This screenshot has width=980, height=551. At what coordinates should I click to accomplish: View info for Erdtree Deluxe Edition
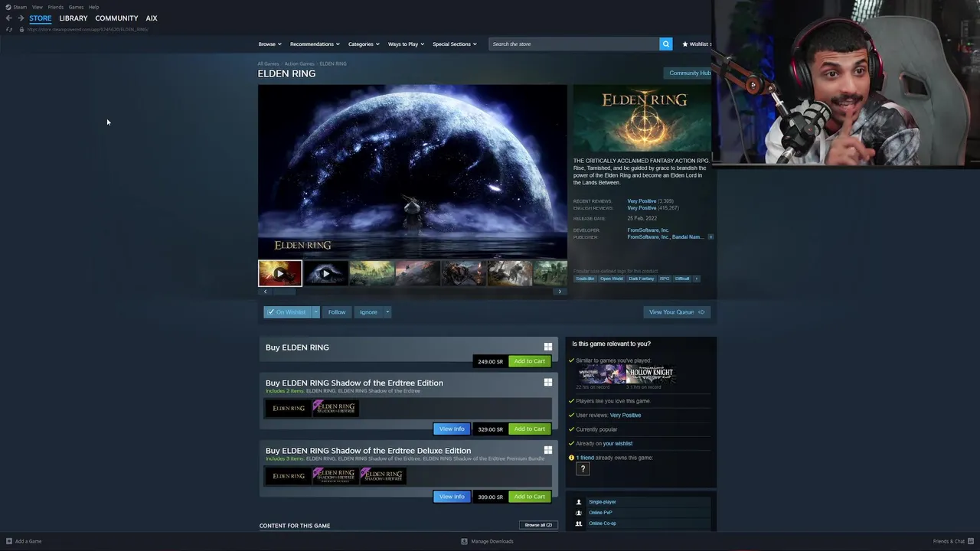452,497
